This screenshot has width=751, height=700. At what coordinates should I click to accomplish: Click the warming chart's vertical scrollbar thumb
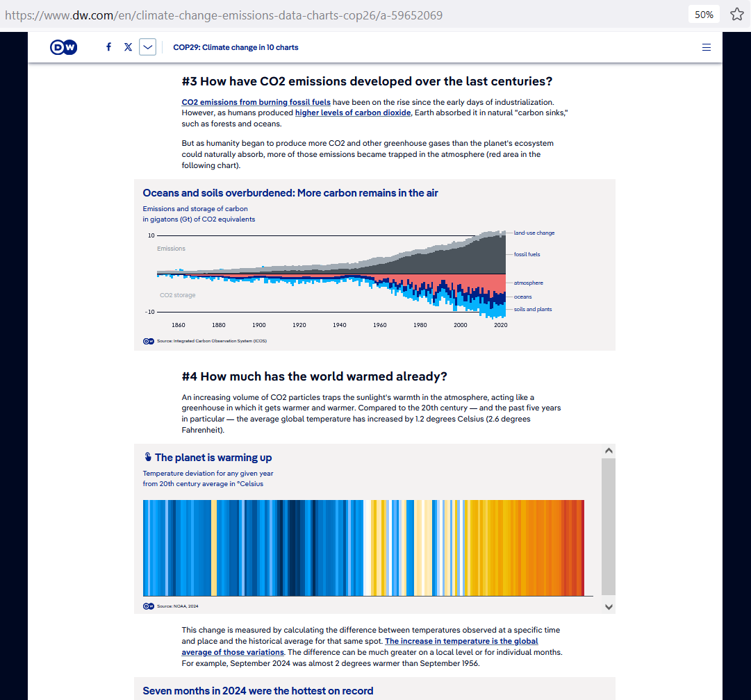click(608, 526)
